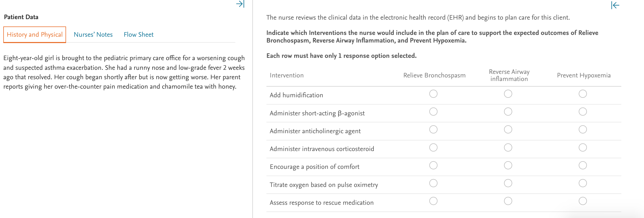The image size is (644, 218).
Task: Select Relieve Bronchospasm for anticholinergic agent
Action: [x=434, y=129]
